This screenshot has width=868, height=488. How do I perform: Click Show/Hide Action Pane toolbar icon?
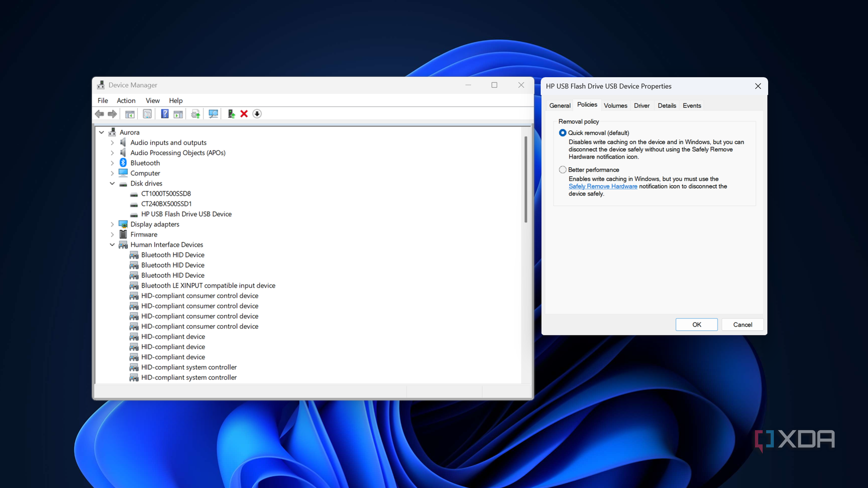point(178,114)
